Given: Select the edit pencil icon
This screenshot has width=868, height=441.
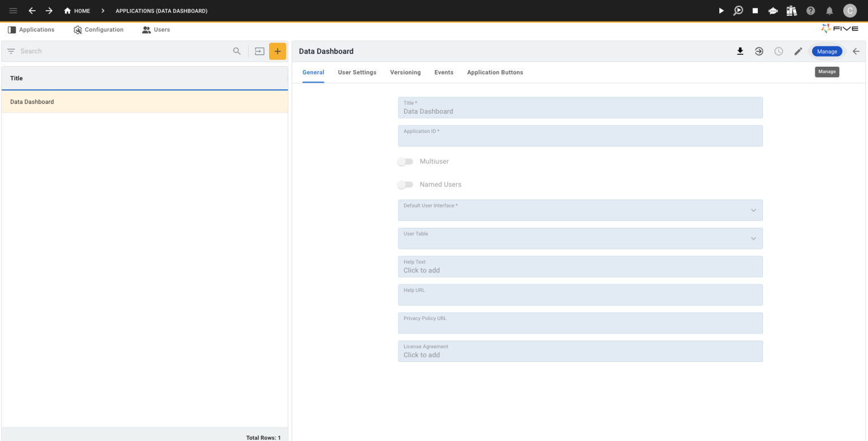Looking at the screenshot, I should pyautogui.click(x=798, y=51).
